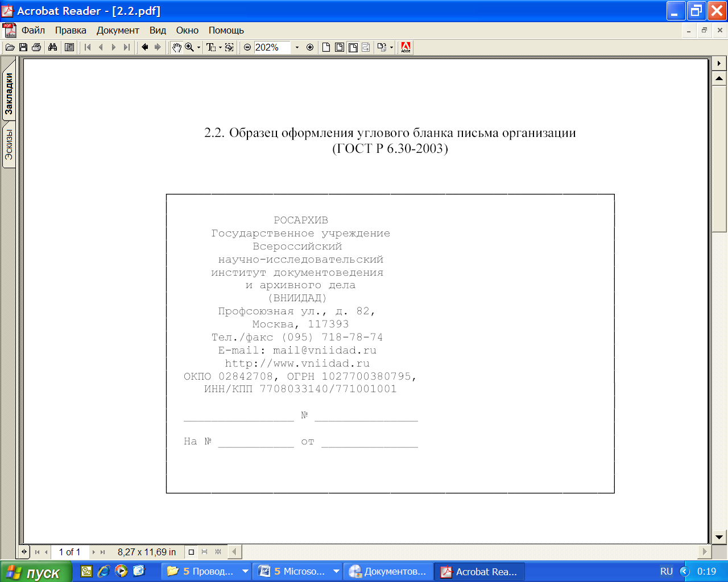This screenshot has height=582, width=728.
Task: Open the Rotate view dropdown arrow
Action: tap(392, 48)
